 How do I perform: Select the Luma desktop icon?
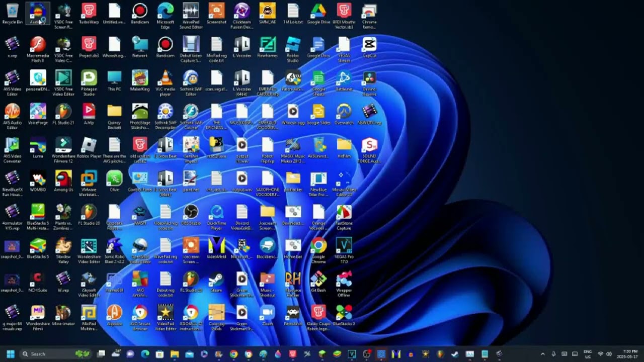pyautogui.click(x=38, y=148)
